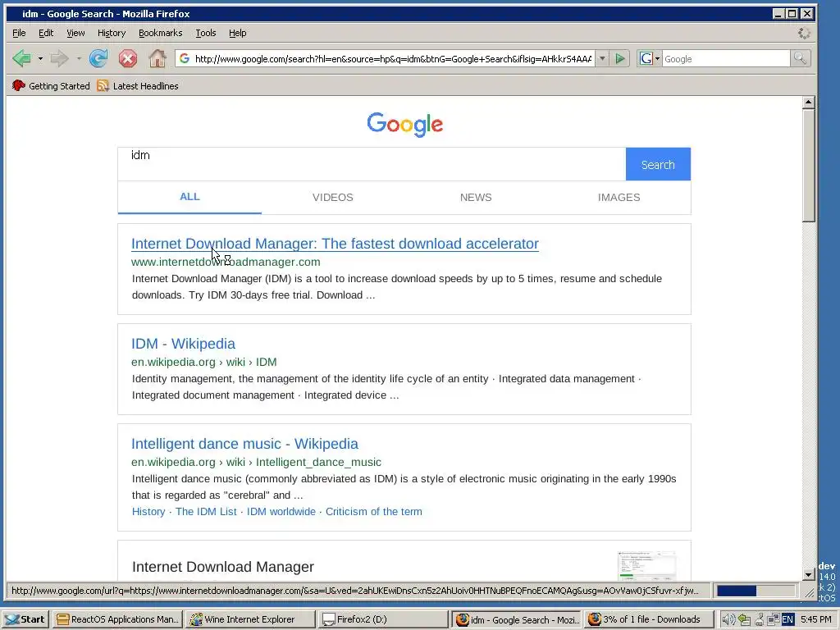Follow the IDM worldwide sublink
This screenshot has height=630, width=840.
tap(281, 512)
